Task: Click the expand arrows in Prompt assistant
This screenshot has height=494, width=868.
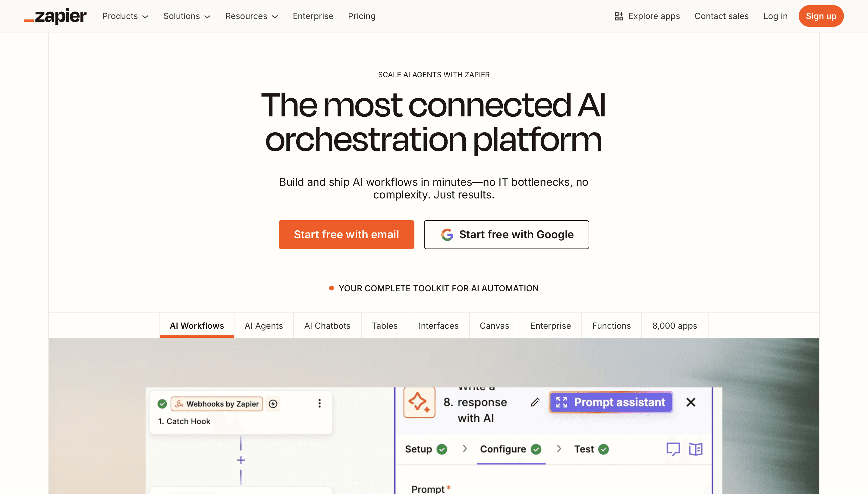Action: pyautogui.click(x=562, y=402)
